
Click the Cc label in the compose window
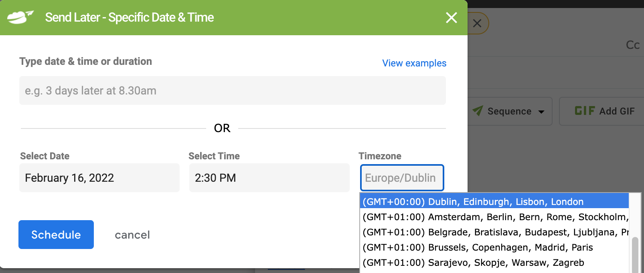(632, 45)
